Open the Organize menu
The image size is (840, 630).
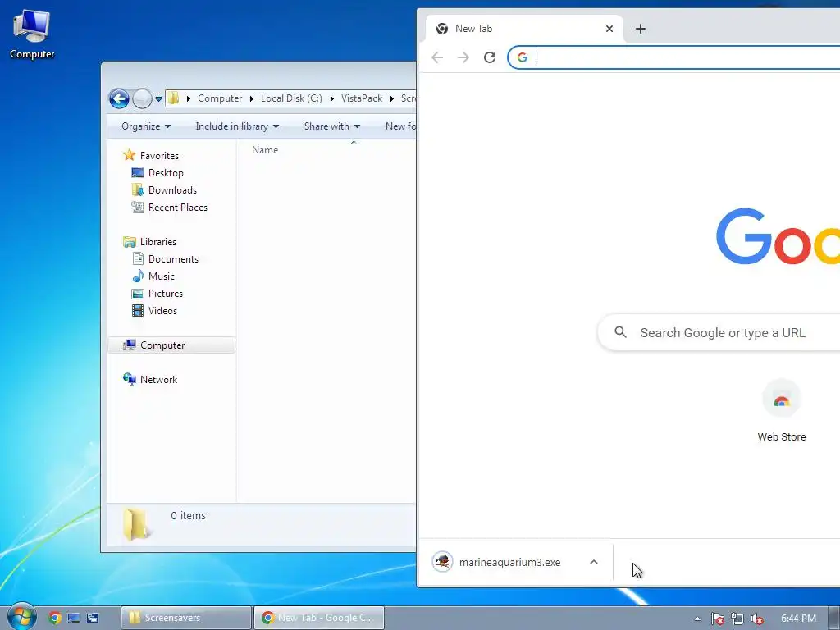point(146,126)
